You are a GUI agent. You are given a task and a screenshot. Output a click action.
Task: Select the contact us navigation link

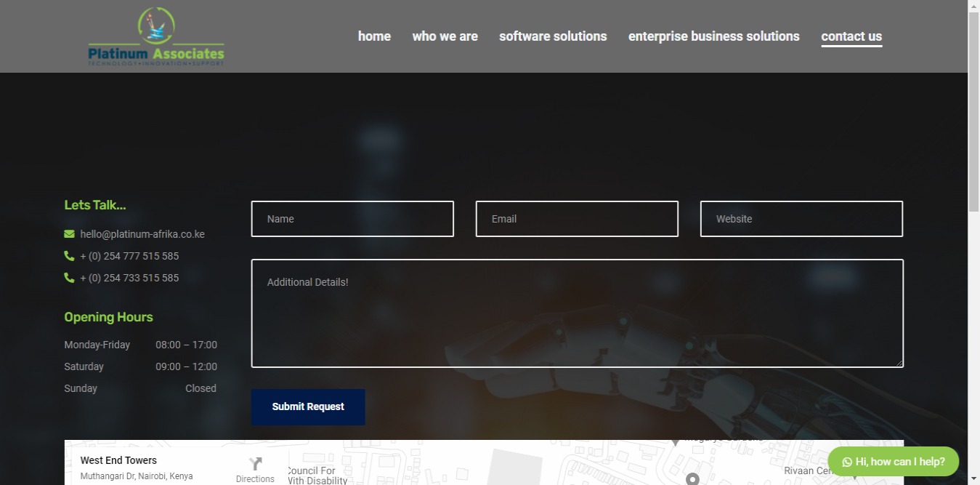(x=851, y=36)
